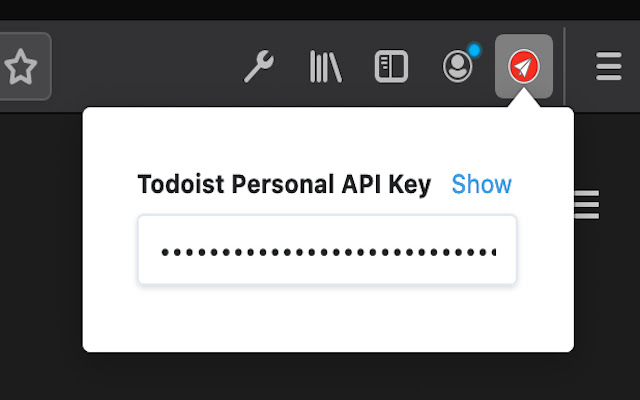Click empty white space below the key field
The height and width of the screenshot is (400, 640).
(x=327, y=318)
